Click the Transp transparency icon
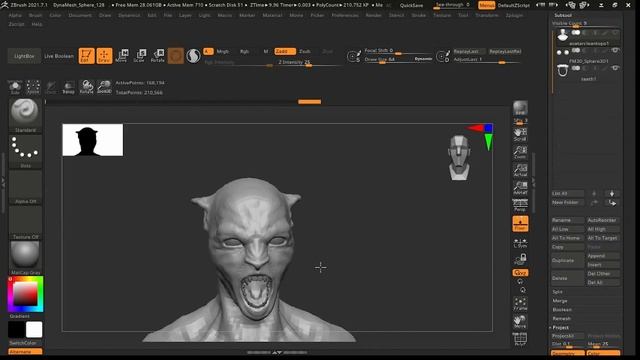Screen dimensions: 640x360 click(x=69, y=87)
